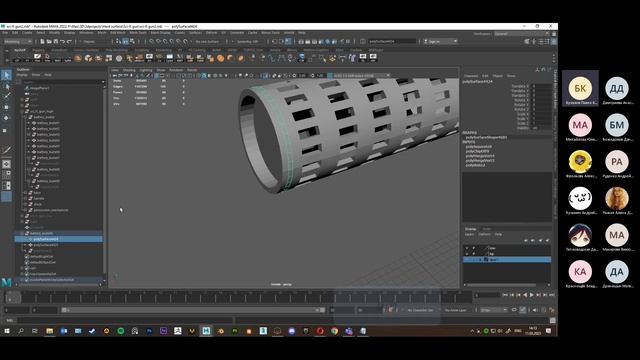This screenshot has width=640, height=360.
Task: Go to start of playback range
Action: 505,295
